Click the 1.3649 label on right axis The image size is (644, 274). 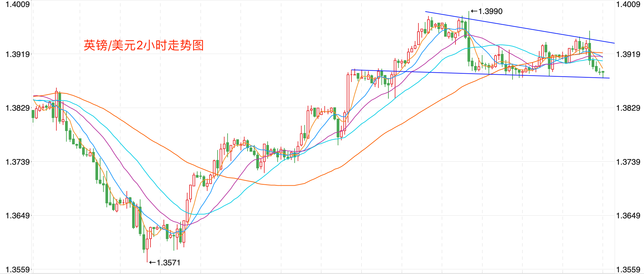click(628, 216)
